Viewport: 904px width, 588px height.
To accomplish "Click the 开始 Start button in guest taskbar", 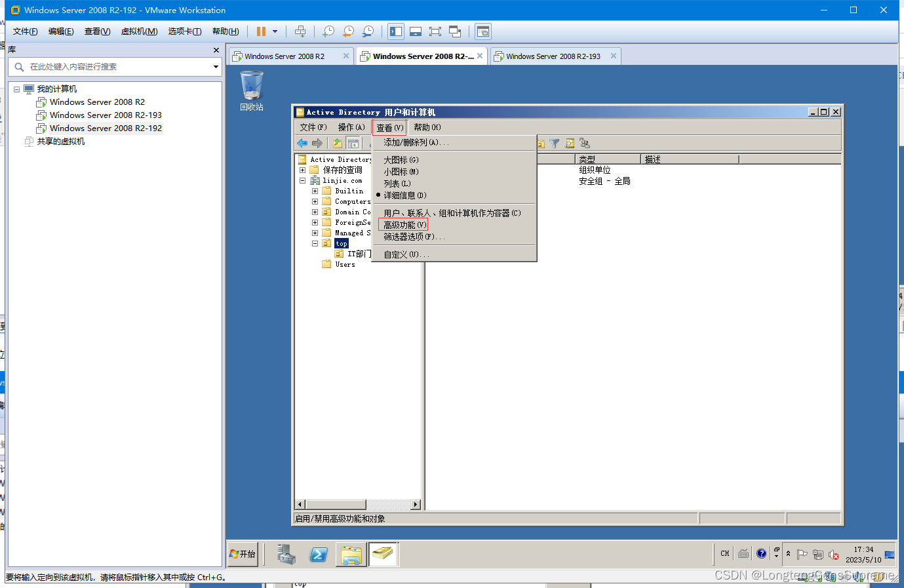I will pos(243,554).
